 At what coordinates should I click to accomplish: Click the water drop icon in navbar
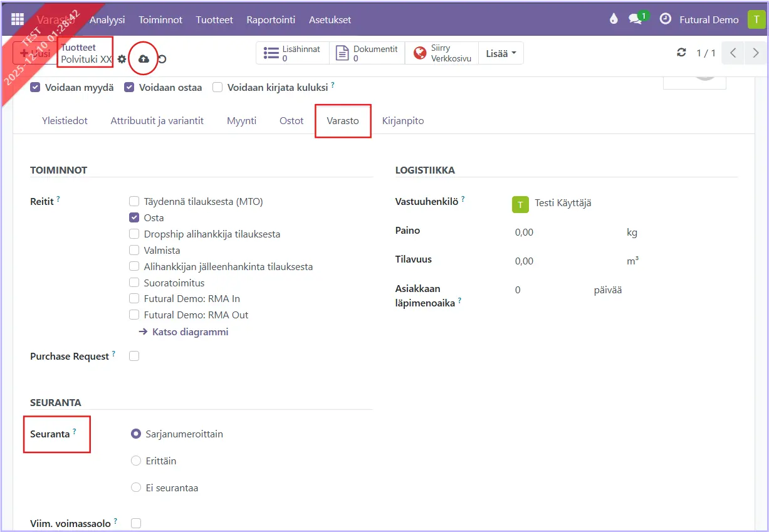[614, 19]
